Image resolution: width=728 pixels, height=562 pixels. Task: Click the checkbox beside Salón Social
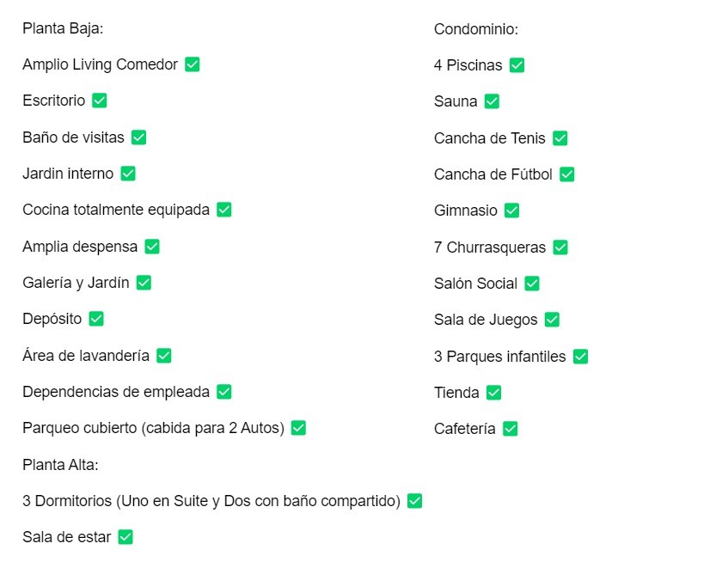pyautogui.click(x=532, y=283)
